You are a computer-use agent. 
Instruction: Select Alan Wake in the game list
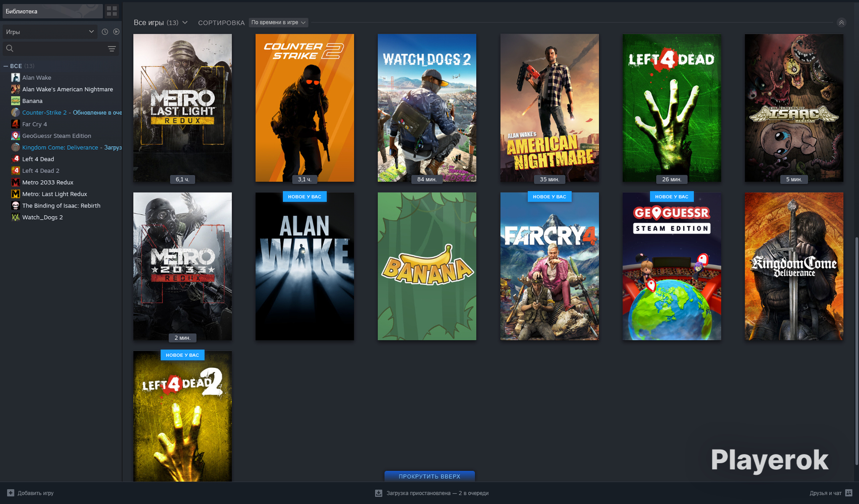pyautogui.click(x=36, y=78)
